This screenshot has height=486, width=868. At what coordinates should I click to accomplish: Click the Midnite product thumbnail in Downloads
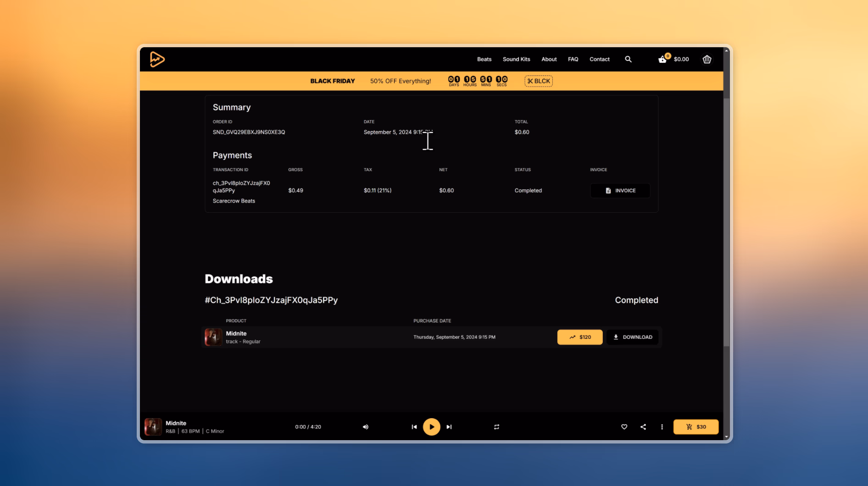(213, 337)
